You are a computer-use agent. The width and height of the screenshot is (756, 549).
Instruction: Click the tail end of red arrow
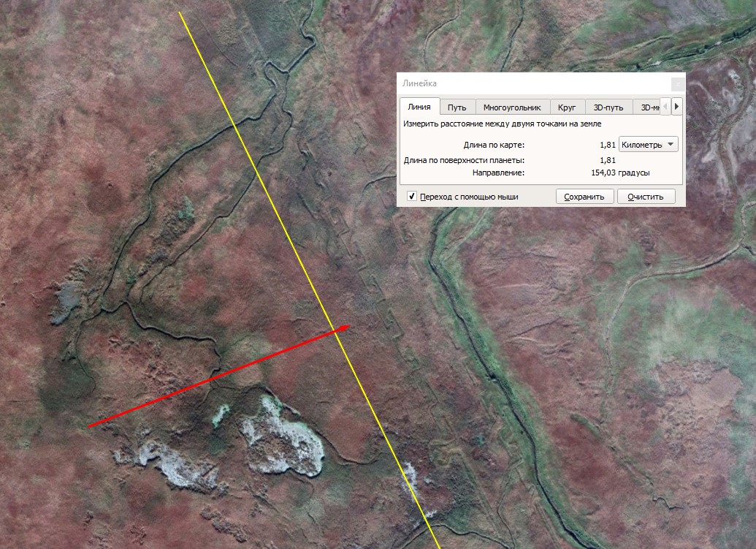[x=89, y=426]
